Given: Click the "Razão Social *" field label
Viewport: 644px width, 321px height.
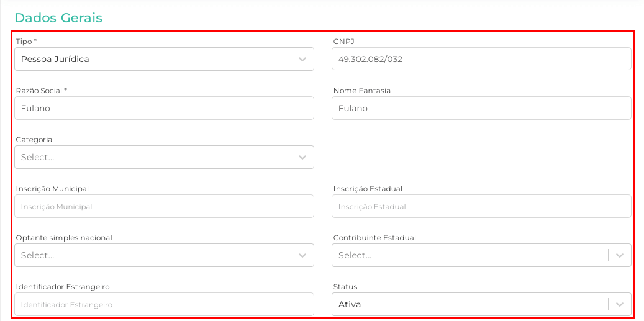Looking at the screenshot, I should pyautogui.click(x=41, y=91).
